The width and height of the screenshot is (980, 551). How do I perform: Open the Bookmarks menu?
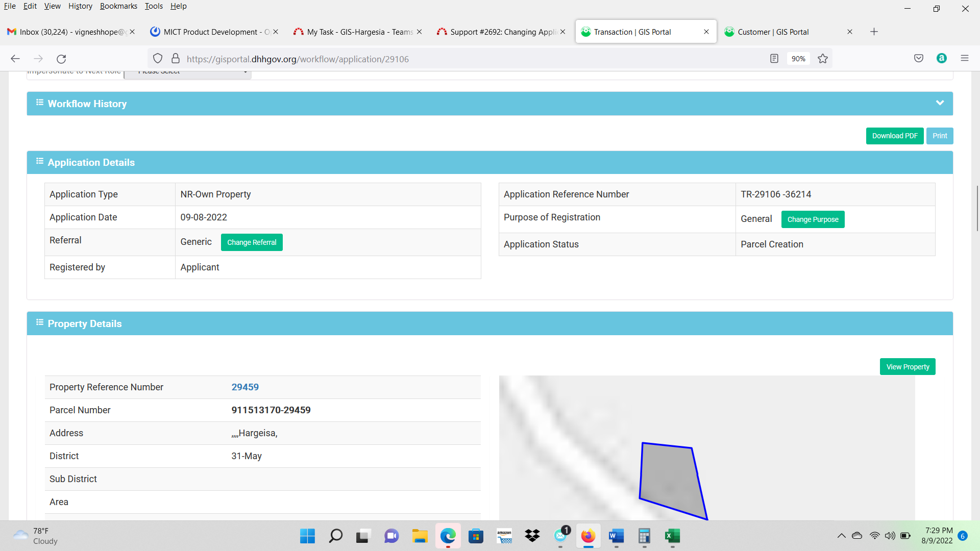pos(118,6)
